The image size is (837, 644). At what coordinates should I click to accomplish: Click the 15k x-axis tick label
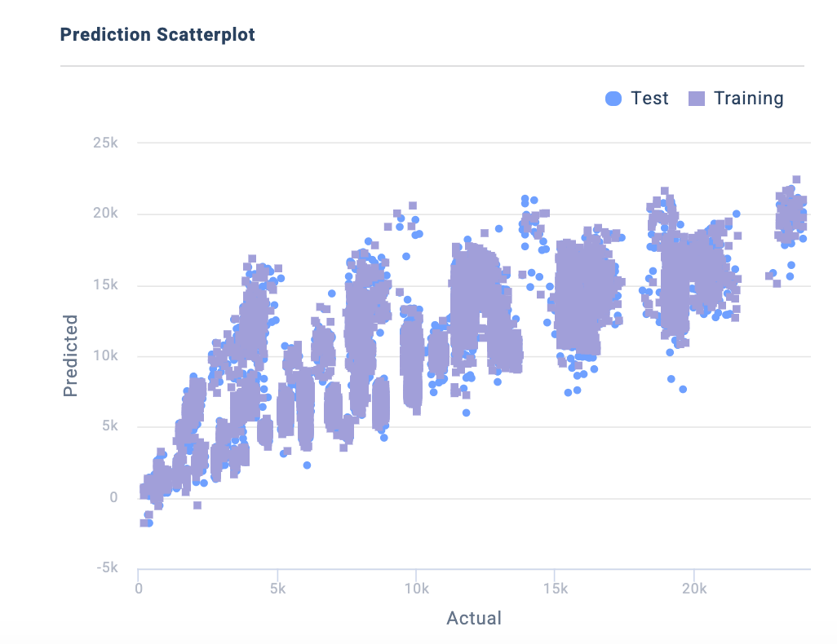pos(556,589)
